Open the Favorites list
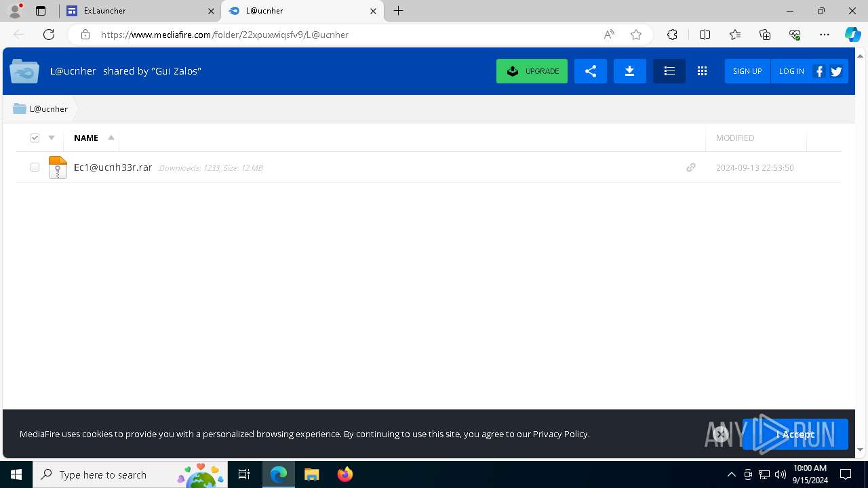Viewport: 868px width, 488px height. 735,35
